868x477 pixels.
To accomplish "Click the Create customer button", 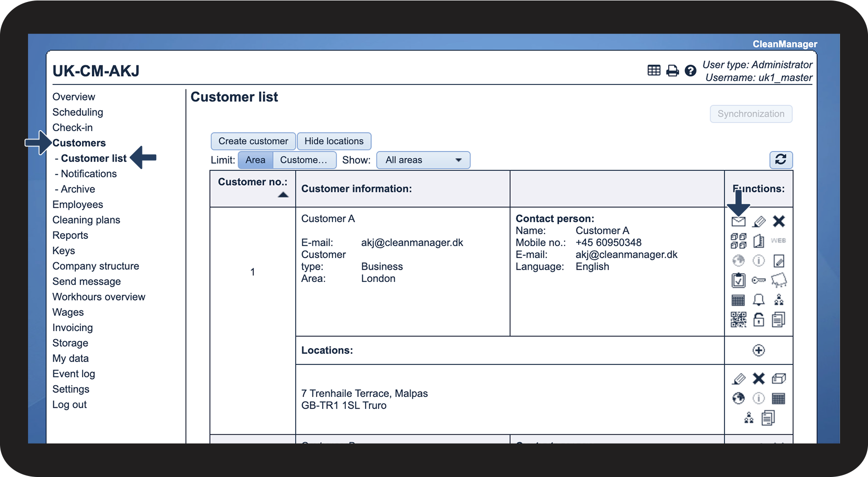I will tap(253, 141).
